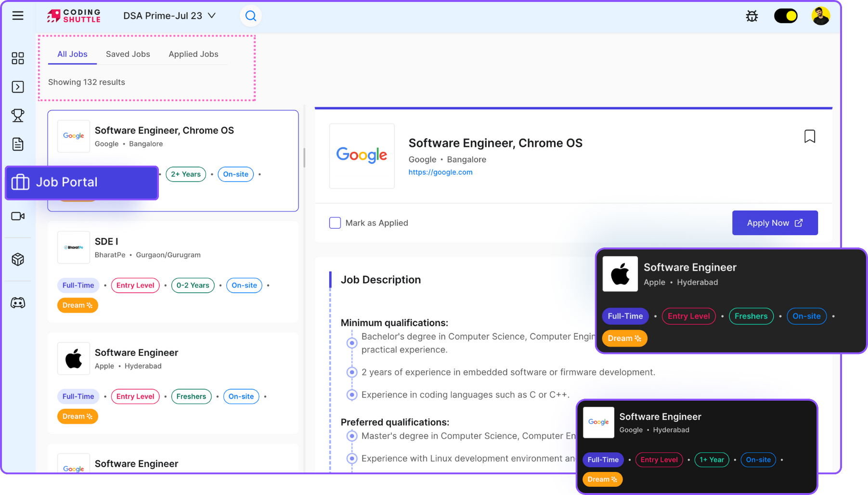
Task: Open the Discord icon at sidebar bottom
Action: [18, 302]
